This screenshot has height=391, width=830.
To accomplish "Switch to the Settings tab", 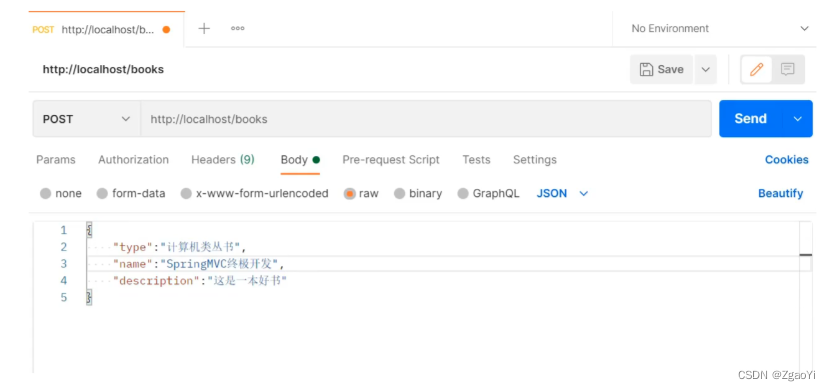I will 535,160.
